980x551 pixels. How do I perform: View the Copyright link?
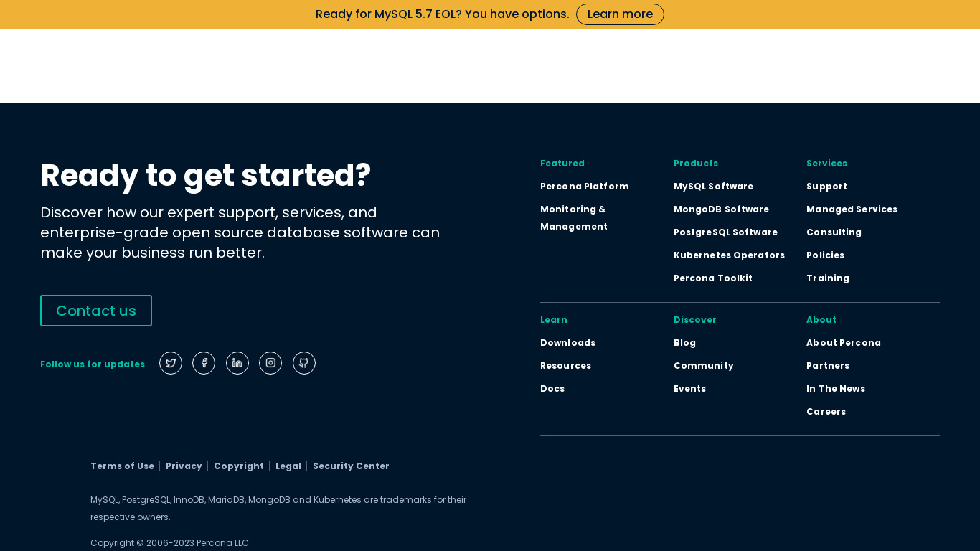[x=239, y=466]
